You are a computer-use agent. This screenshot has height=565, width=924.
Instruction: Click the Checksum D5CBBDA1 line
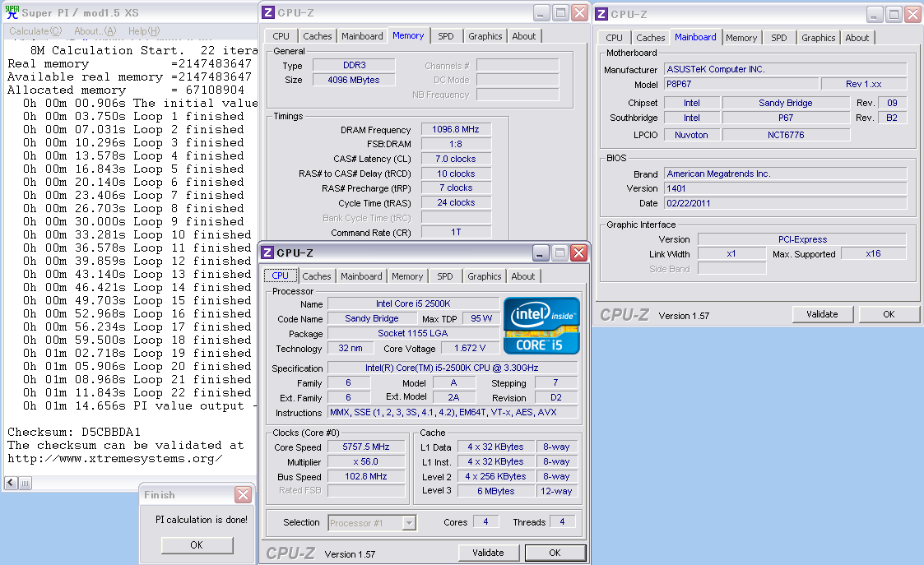pyautogui.click(x=74, y=433)
